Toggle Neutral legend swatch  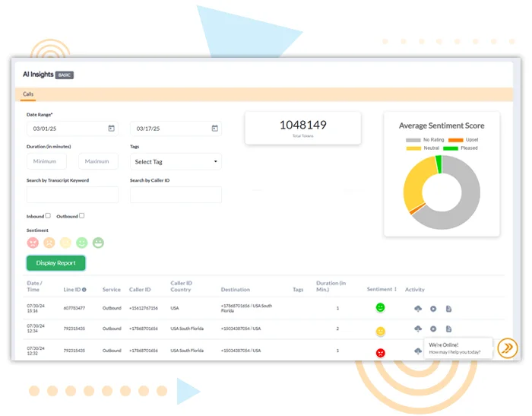pyautogui.click(x=413, y=148)
